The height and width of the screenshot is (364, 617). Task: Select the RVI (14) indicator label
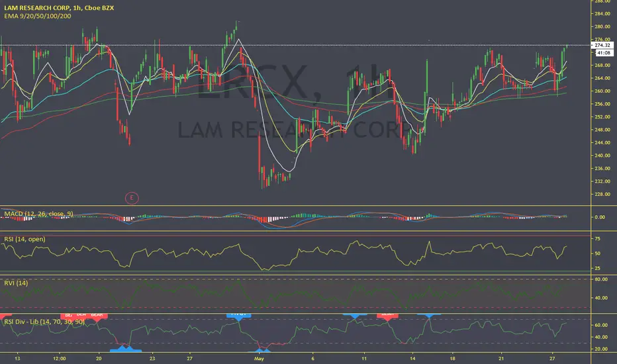click(16, 283)
